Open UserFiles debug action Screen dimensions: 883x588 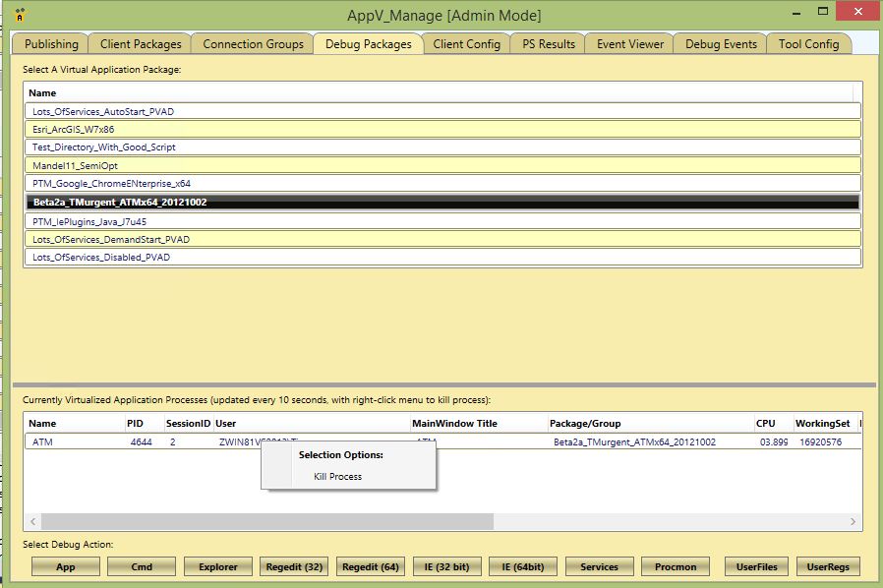click(x=756, y=566)
